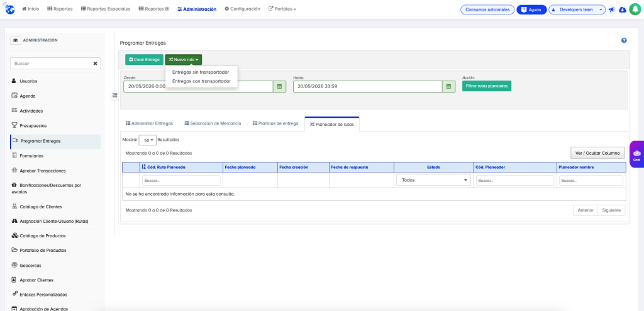
Task: Click the Ayuda button
Action: pos(531,9)
